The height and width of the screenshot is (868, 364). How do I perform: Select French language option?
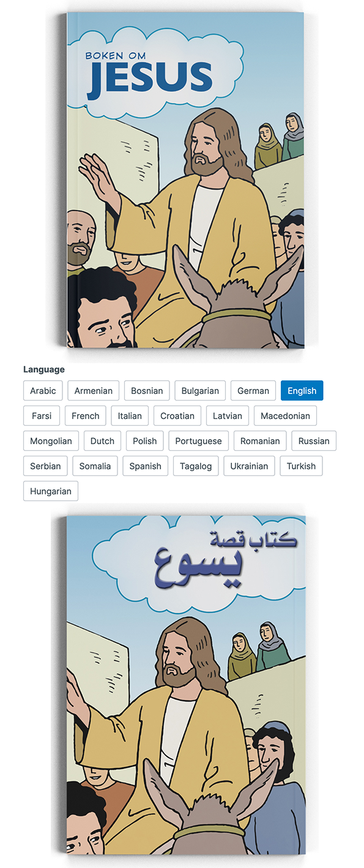[86, 416]
